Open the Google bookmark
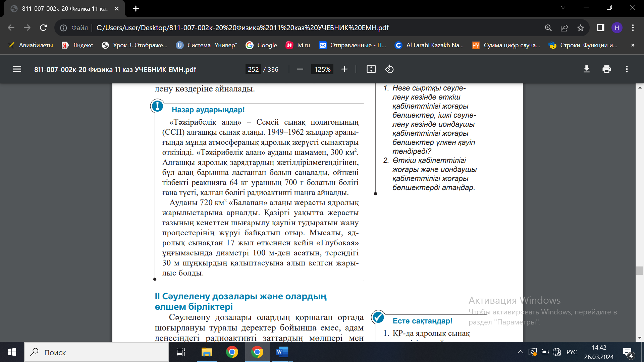The width and height of the screenshot is (644, 362). click(262, 45)
